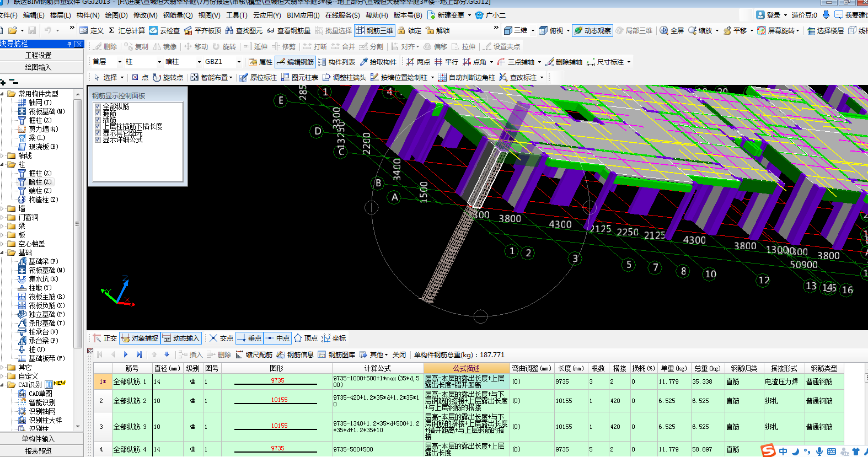This screenshot has height=457, width=868.
Task: Activate 动态观察 dynamic orbit tool
Action: [x=592, y=31]
